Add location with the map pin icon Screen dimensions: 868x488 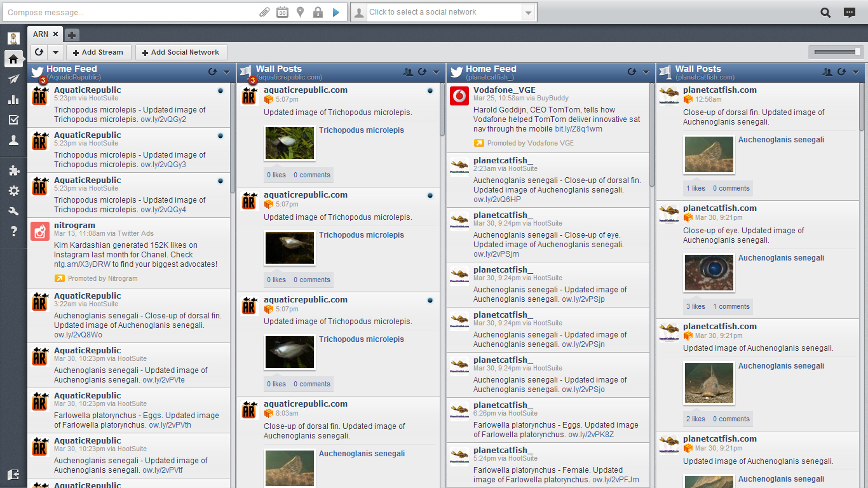point(300,12)
